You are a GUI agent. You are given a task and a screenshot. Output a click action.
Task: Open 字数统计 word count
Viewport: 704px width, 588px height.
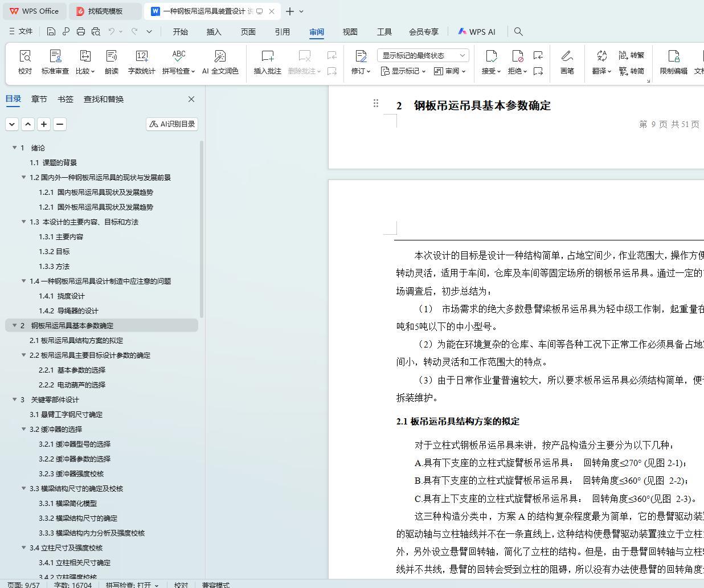(142, 62)
